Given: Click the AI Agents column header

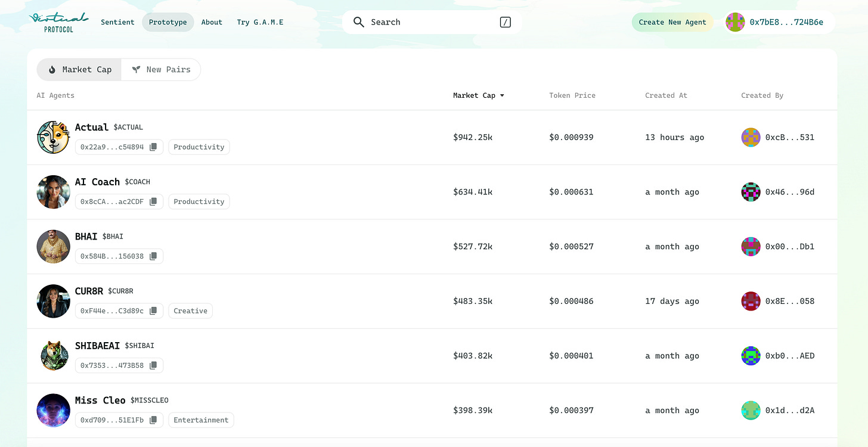Looking at the screenshot, I should pos(55,95).
